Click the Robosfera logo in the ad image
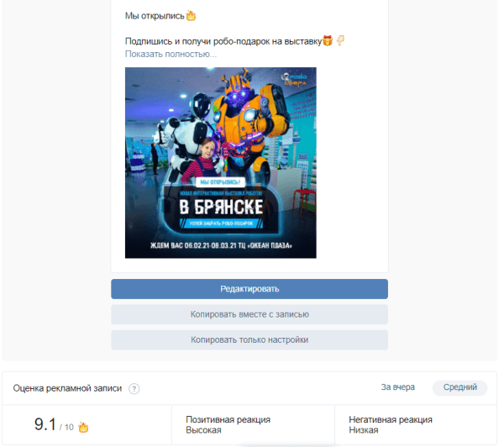Viewport: 504px width, 447px height. coord(294,80)
